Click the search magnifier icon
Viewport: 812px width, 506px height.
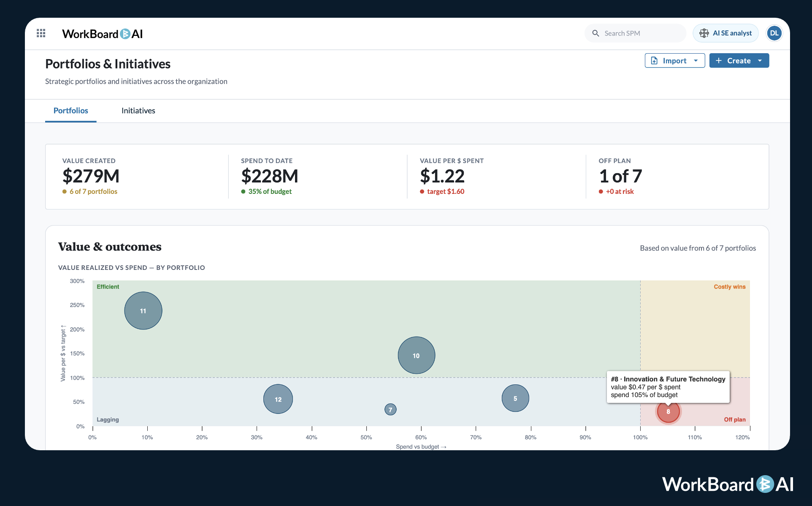coord(595,33)
